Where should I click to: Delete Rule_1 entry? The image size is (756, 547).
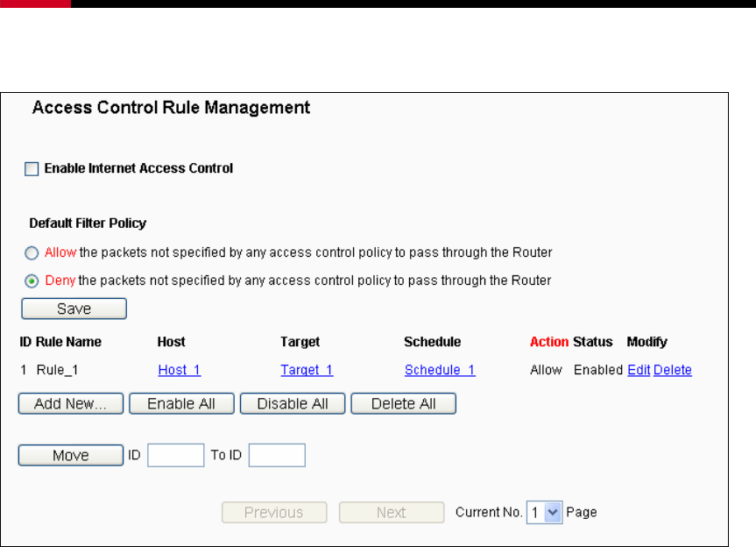pyautogui.click(x=673, y=370)
